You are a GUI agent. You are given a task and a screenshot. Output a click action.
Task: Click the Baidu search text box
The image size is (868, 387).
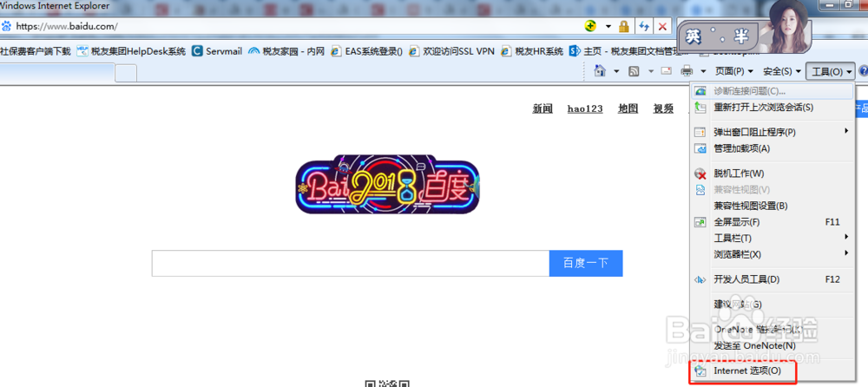[351, 263]
